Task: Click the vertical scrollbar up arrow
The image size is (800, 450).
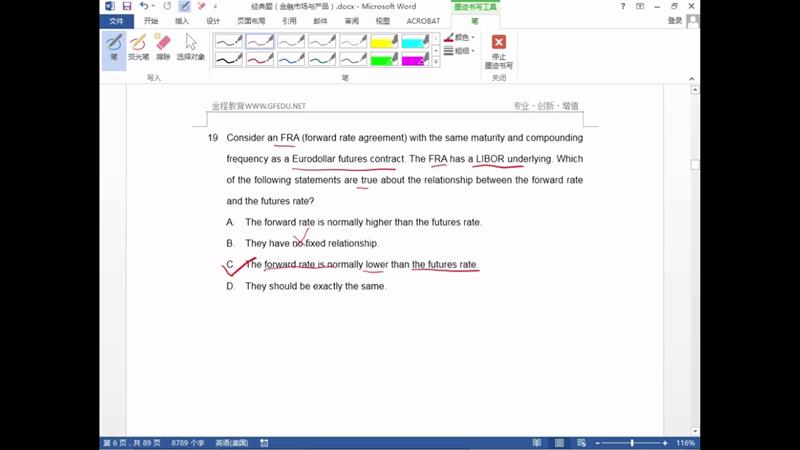Action: [695, 90]
